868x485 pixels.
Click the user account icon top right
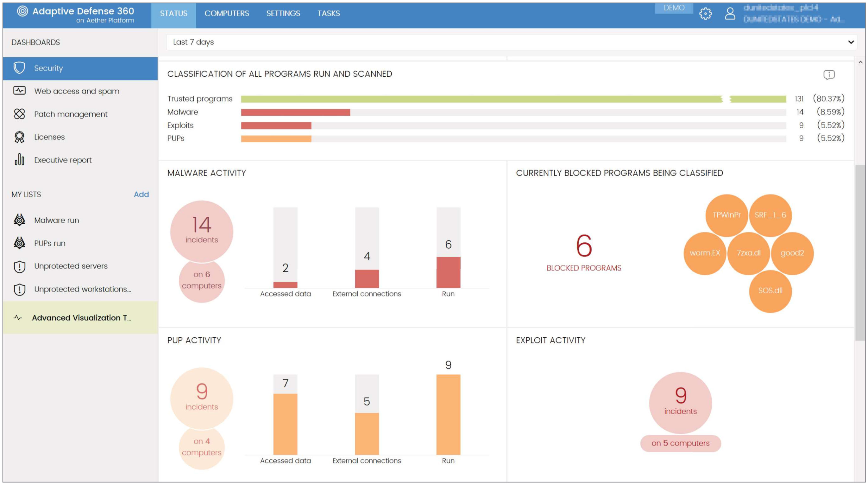click(x=729, y=13)
